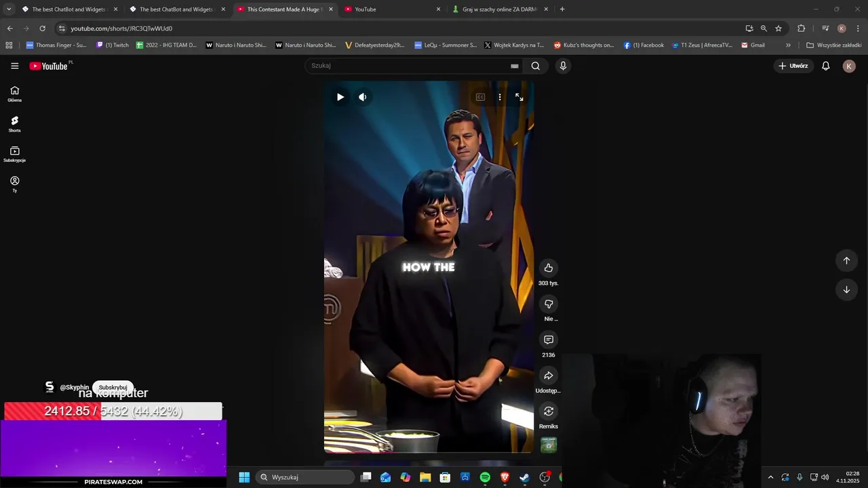868x488 pixels.
Task: Open YouTube notifications bell
Action: pos(826,66)
